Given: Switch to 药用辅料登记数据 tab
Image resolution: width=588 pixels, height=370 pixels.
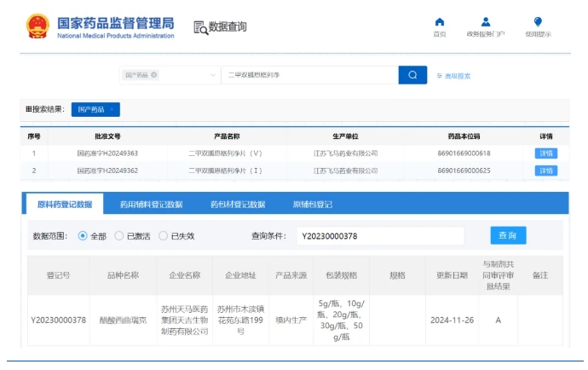Looking at the screenshot, I should pos(151,205).
